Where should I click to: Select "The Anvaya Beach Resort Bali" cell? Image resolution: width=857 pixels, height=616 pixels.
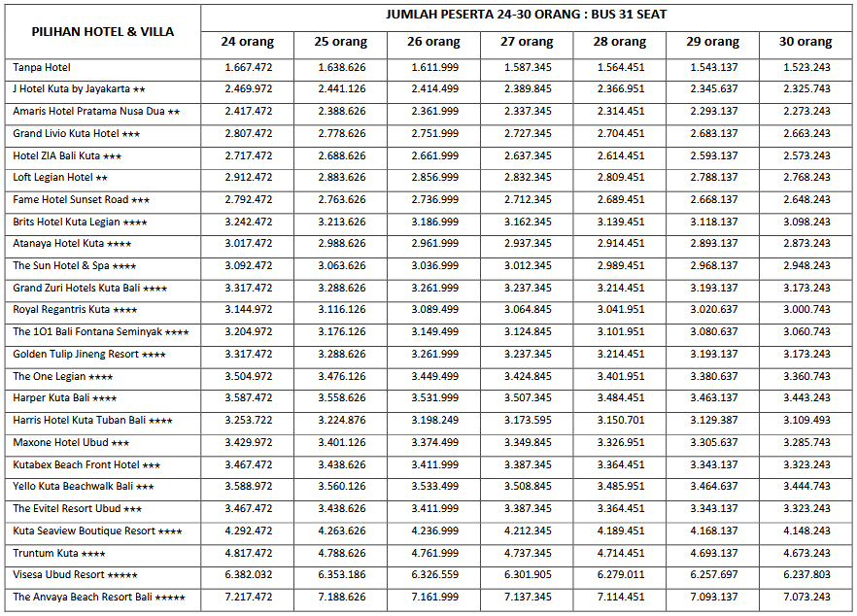[98, 598]
